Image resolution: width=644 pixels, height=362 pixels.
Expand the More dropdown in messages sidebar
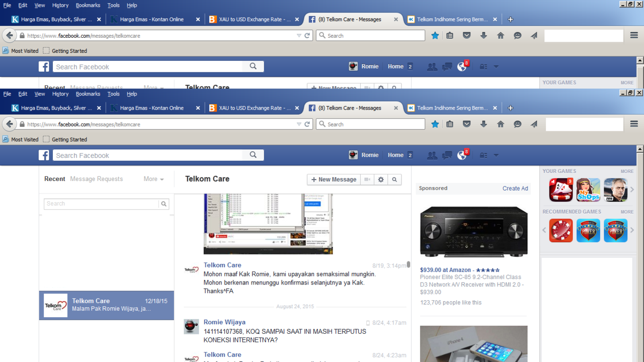coord(153,179)
